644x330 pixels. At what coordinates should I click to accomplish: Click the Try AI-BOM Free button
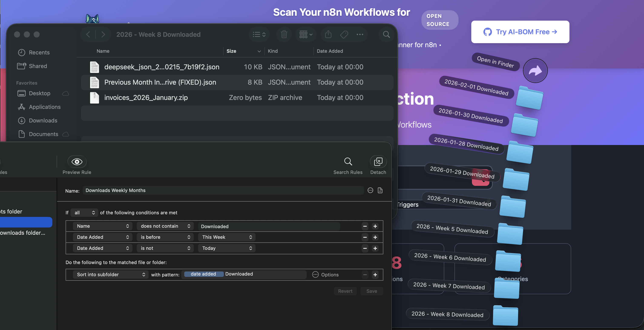coord(520,32)
